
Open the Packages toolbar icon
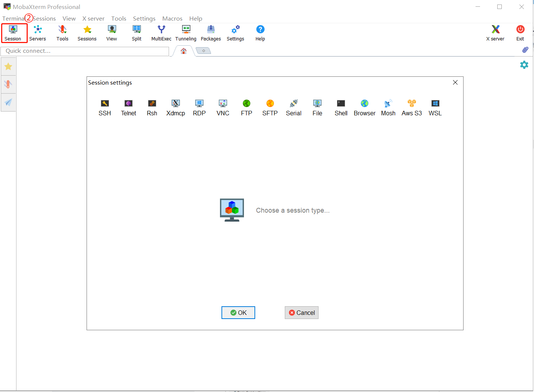click(x=211, y=33)
